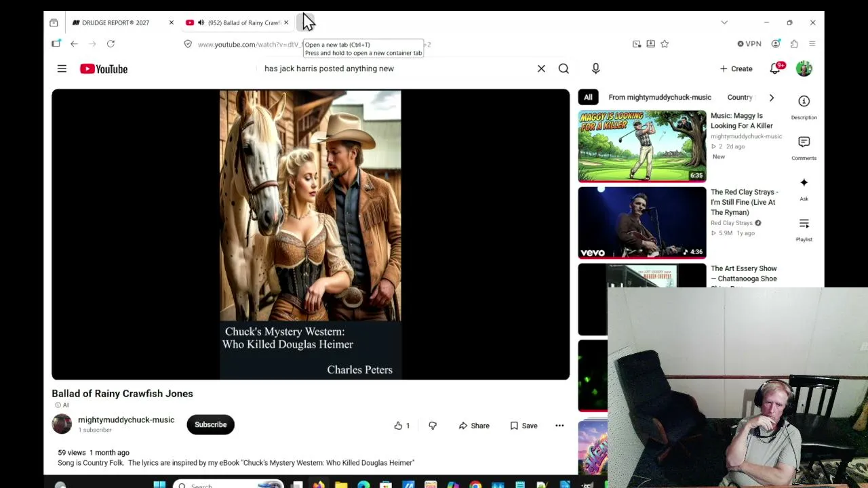This screenshot has height=488, width=868.
Task: Click the Windows taskbar search box
Action: click(x=228, y=484)
